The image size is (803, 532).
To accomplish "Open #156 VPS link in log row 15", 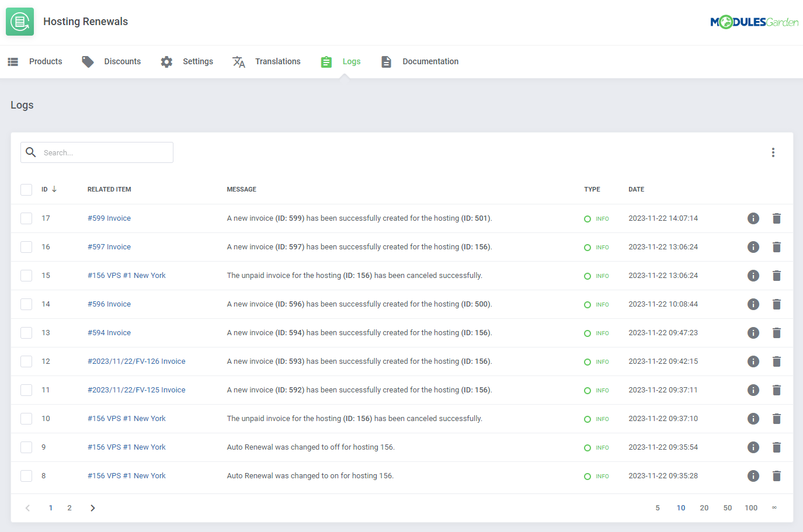I will pyautogui.click(x=127, y=276).
